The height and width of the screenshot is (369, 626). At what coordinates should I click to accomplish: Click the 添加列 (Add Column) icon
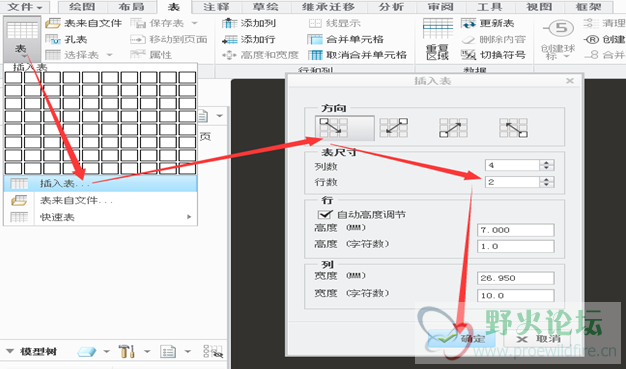230,23
